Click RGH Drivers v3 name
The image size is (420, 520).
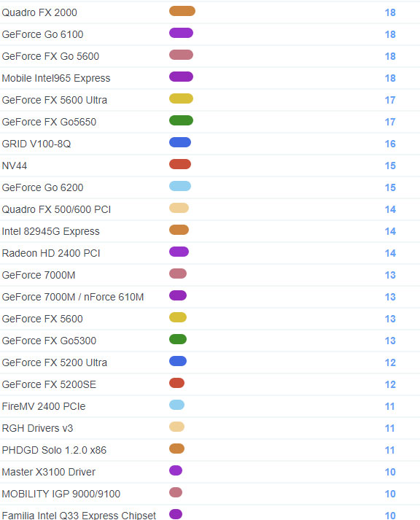37,428
